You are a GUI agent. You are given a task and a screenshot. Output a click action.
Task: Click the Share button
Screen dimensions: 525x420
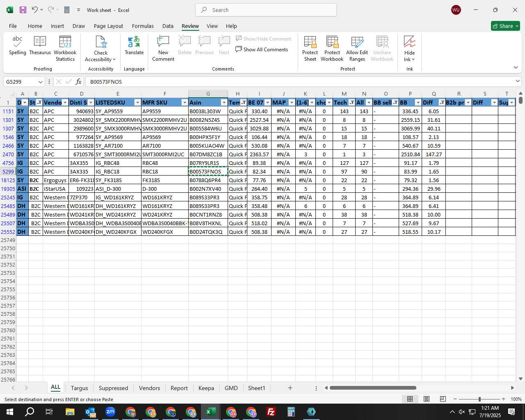pos(505,26)
